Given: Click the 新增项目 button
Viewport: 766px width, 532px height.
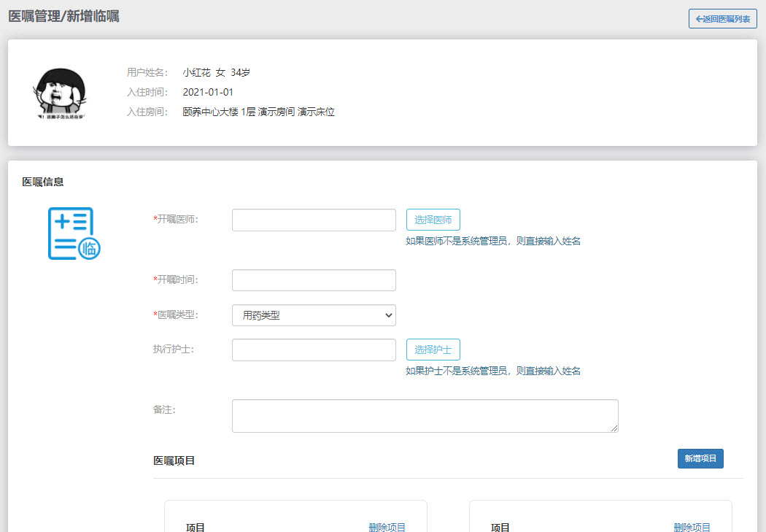Looking at the screenshot, I should click(x=700, y=458).
